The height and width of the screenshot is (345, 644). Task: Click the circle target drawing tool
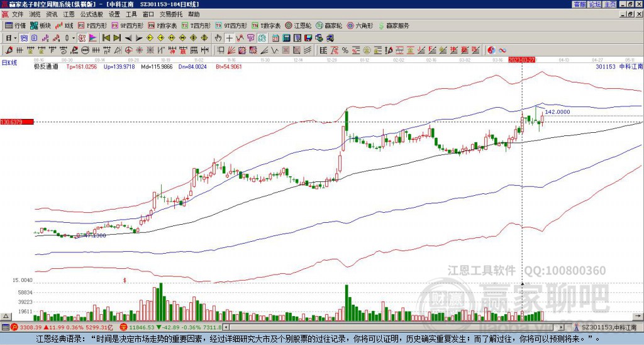coord(128,50)
